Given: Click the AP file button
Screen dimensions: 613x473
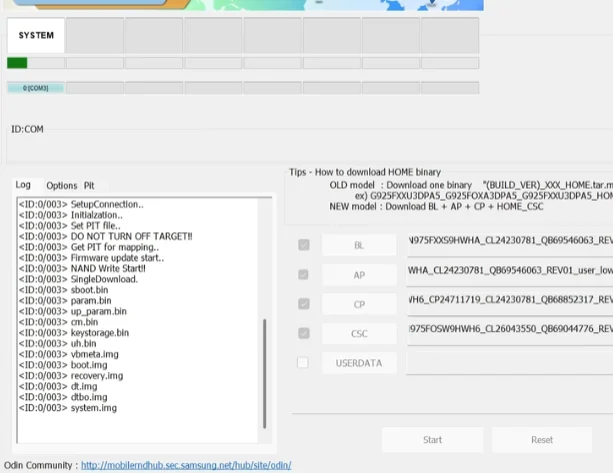Looking at the screenshot, I should pos(359,275).
